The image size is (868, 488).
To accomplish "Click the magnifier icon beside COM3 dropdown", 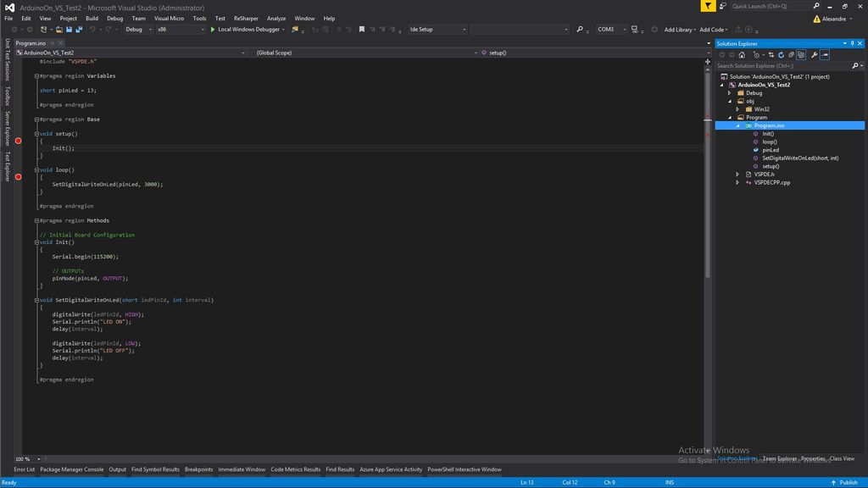I will 580,30.
